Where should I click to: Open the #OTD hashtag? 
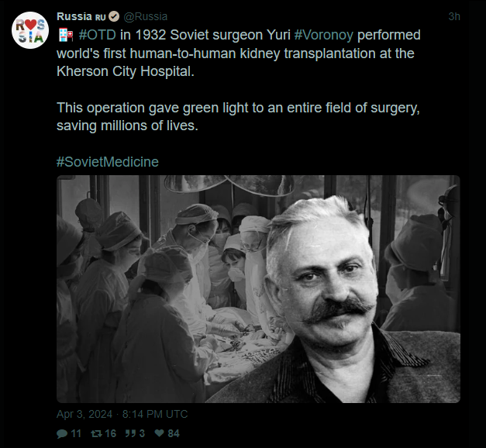(98, 35)
